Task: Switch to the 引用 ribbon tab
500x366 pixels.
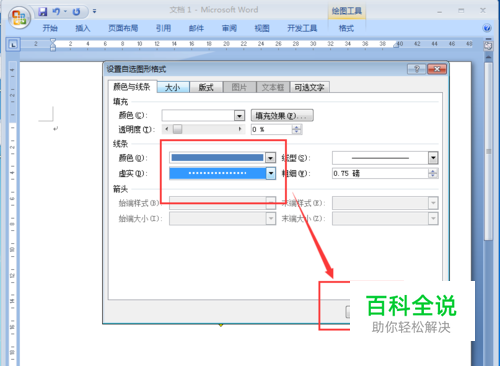Action: point(163,28)
